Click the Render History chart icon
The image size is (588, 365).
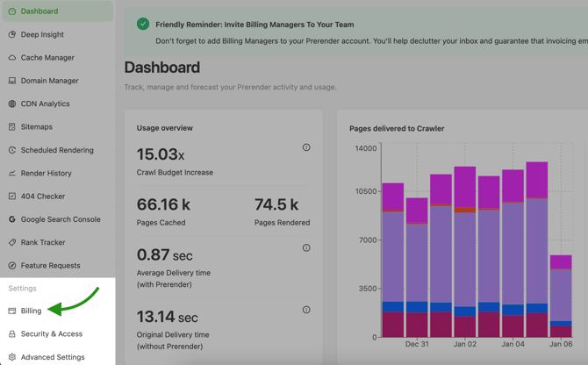12,173
